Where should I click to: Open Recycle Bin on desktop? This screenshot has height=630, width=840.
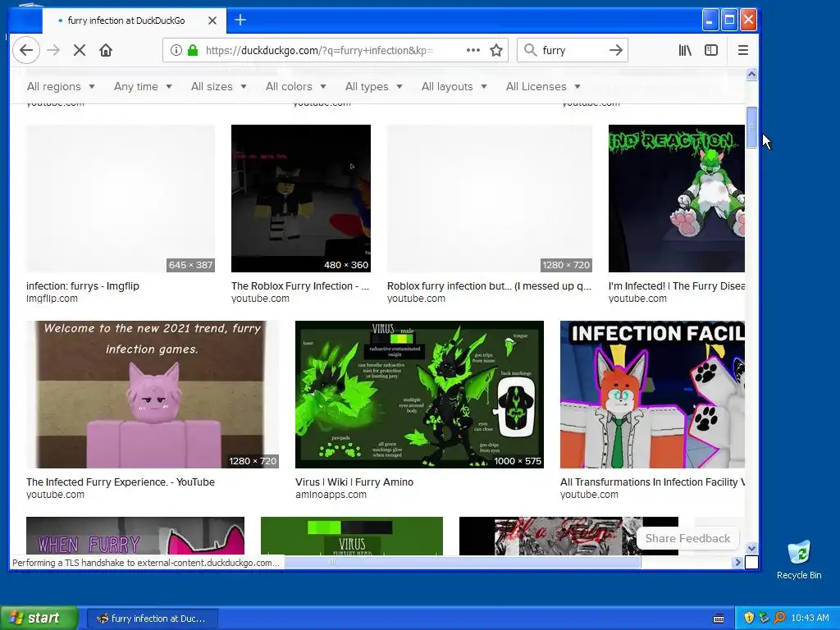799,559
